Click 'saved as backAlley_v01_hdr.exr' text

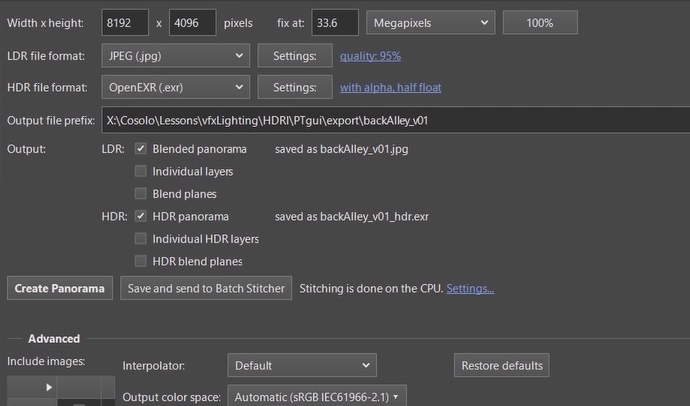pyautogui.click(x=352, y=216)
